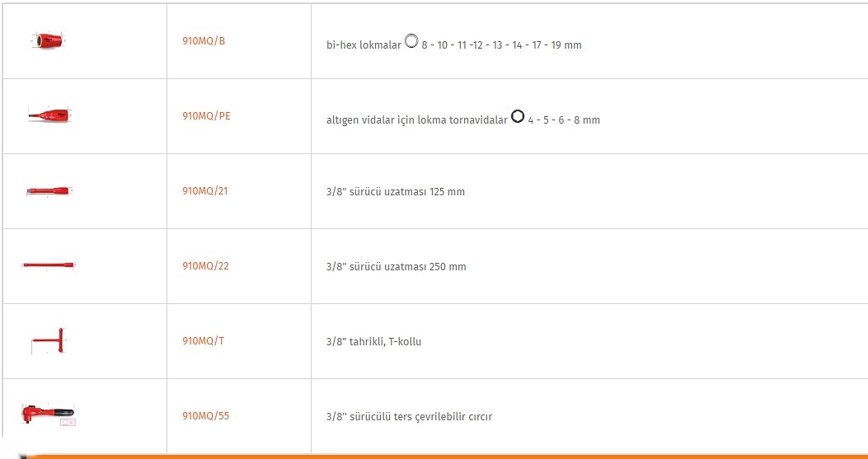Click the 3/8" tahrikli, T-kollu description

coord(373,342)
